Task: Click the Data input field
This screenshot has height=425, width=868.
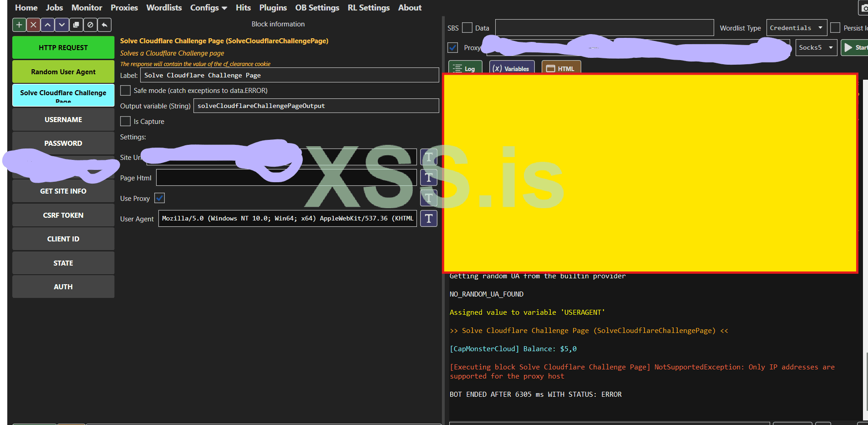Action: click(x=604, y=28)
